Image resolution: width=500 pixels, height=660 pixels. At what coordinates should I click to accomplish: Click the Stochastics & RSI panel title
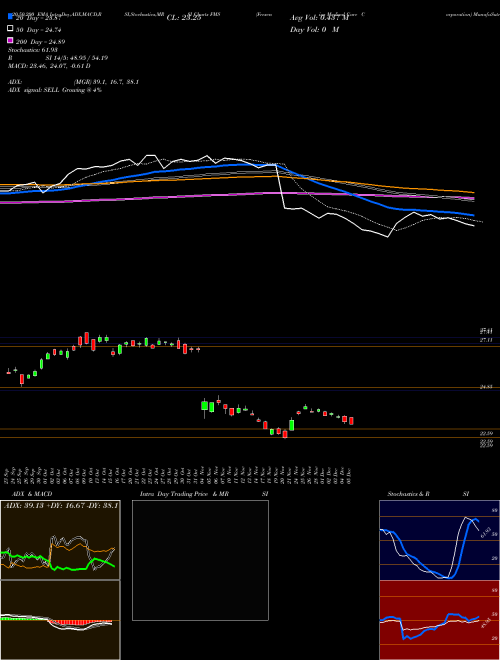click(x=428, y=494)
